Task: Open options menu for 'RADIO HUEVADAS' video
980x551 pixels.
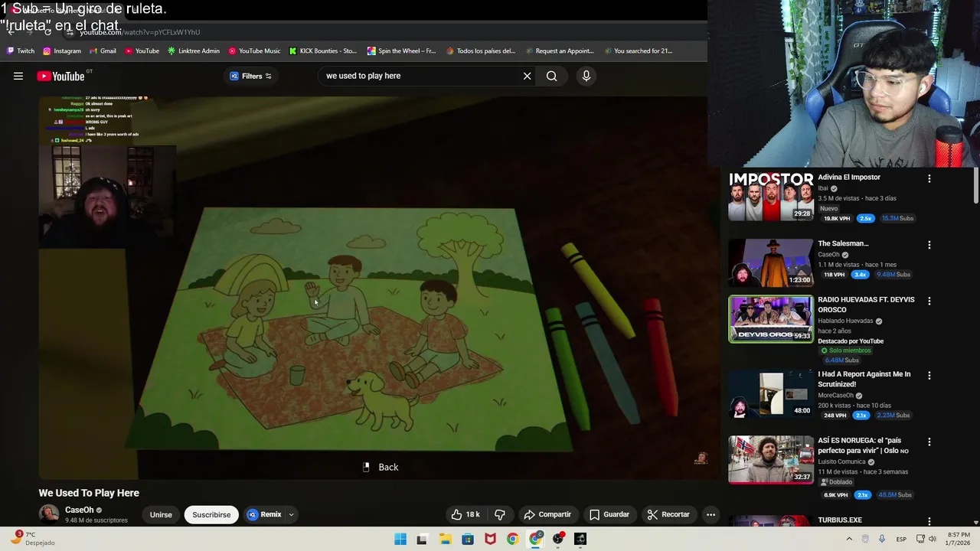Action: (x=929, y=301)
